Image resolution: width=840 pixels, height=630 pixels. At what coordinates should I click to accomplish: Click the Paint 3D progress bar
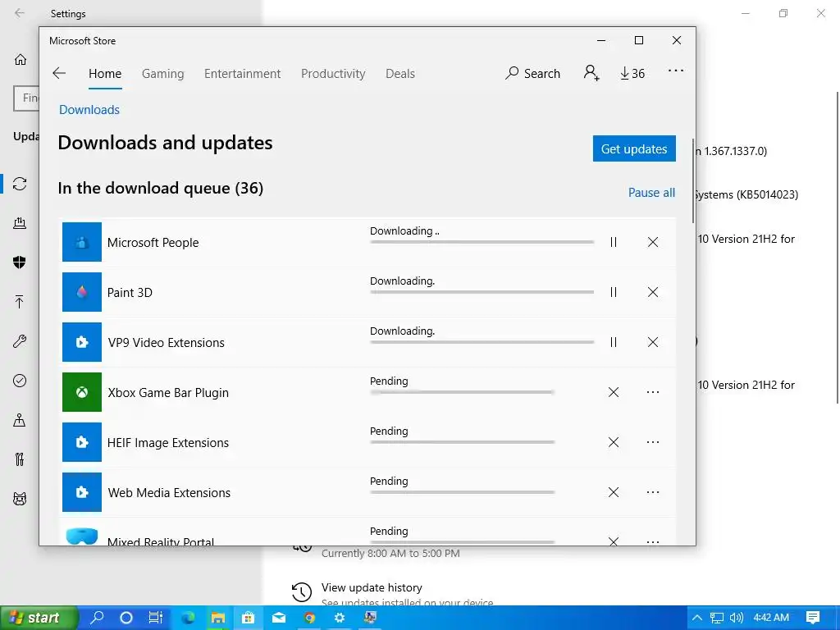pos(482,292)
